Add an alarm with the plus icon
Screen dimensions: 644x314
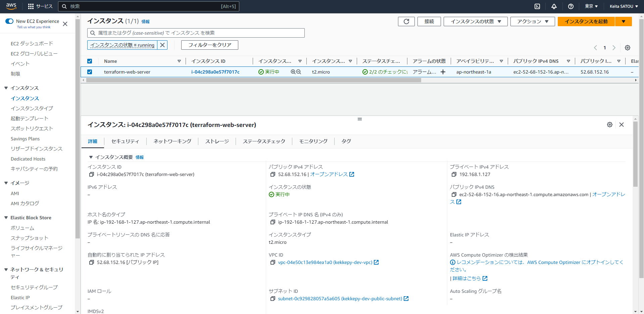(443, 72)
